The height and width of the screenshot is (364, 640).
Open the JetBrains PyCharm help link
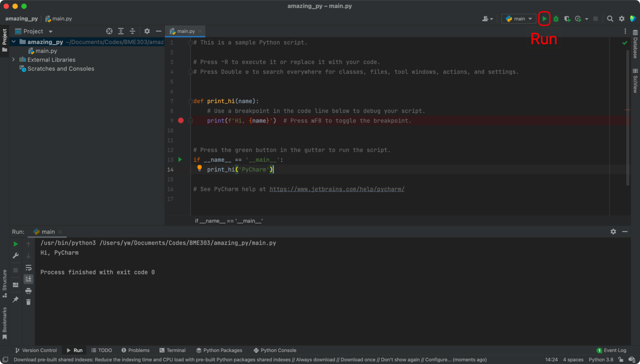pos(337,189)
